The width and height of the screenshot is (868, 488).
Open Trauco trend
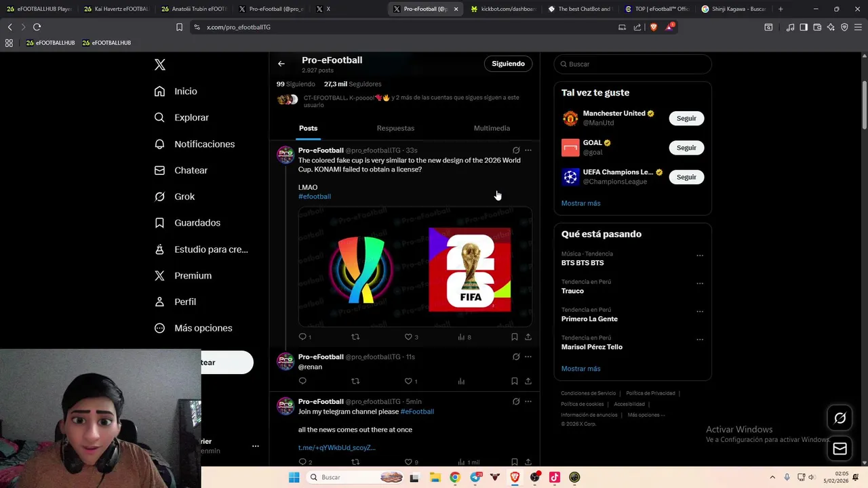[572, 291]
